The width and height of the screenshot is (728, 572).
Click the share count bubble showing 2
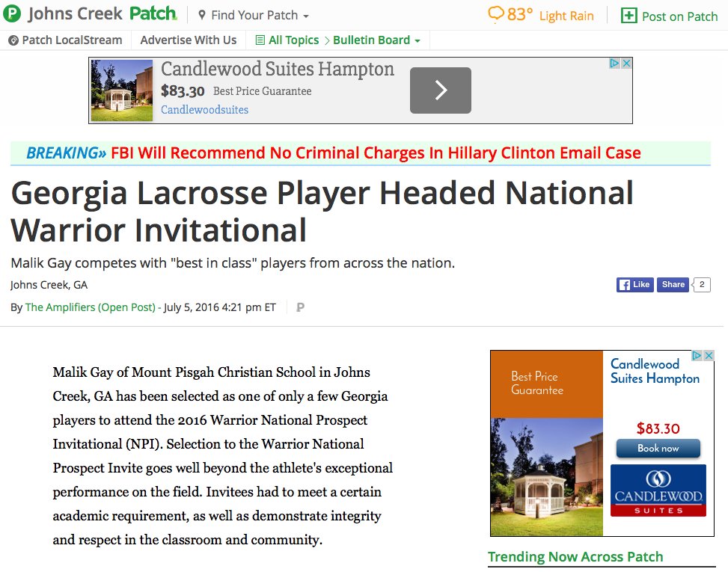[x=702, y=285]
